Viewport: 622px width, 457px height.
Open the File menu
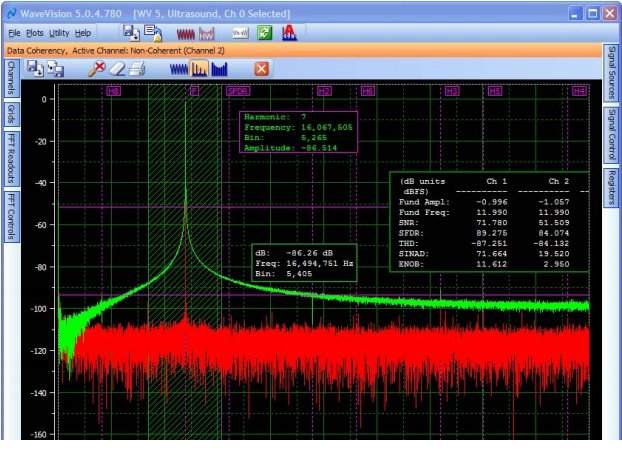[x=14, y=33]
